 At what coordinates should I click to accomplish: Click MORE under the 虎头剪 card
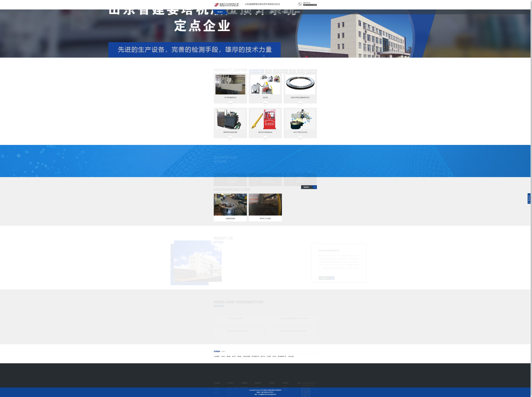265,104
